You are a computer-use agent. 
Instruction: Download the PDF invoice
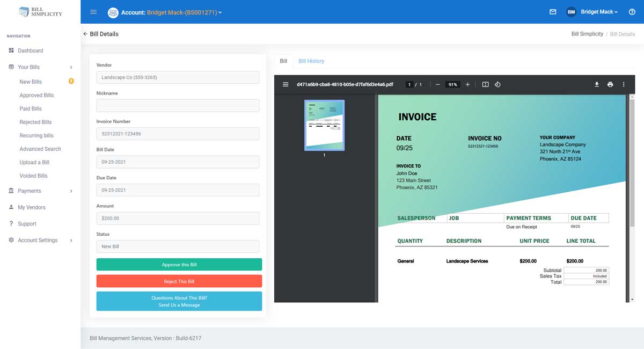[597, 84]
